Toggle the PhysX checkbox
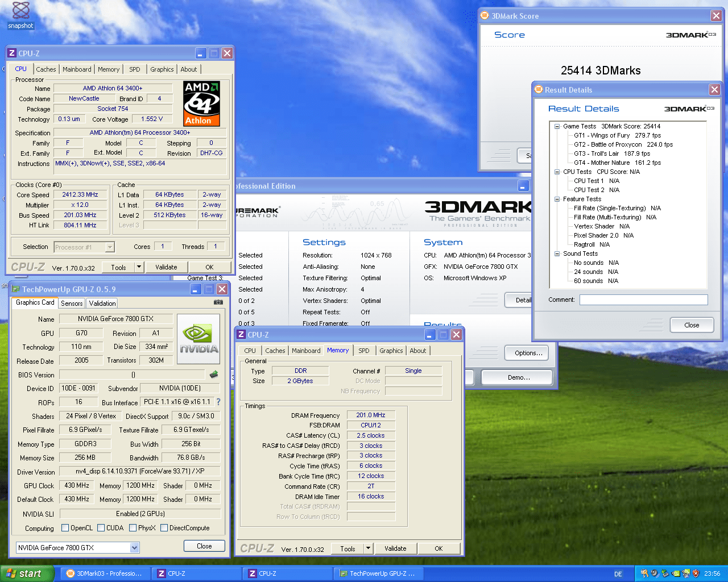 [133, 528]
